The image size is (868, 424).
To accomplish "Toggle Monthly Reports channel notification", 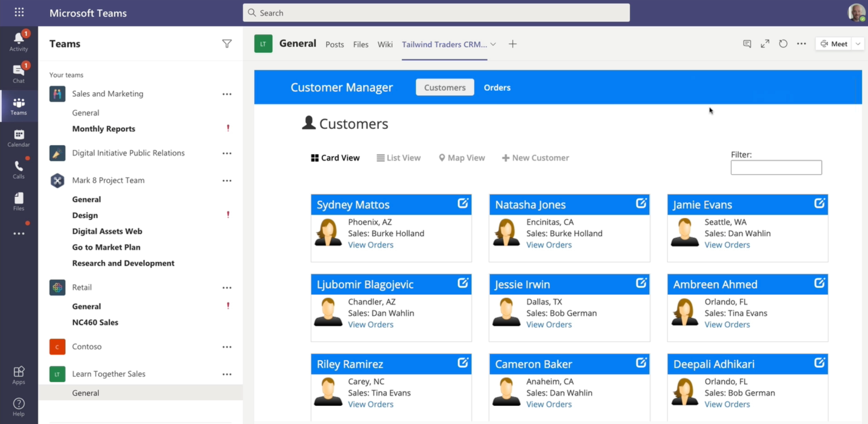I will (228, 128).
